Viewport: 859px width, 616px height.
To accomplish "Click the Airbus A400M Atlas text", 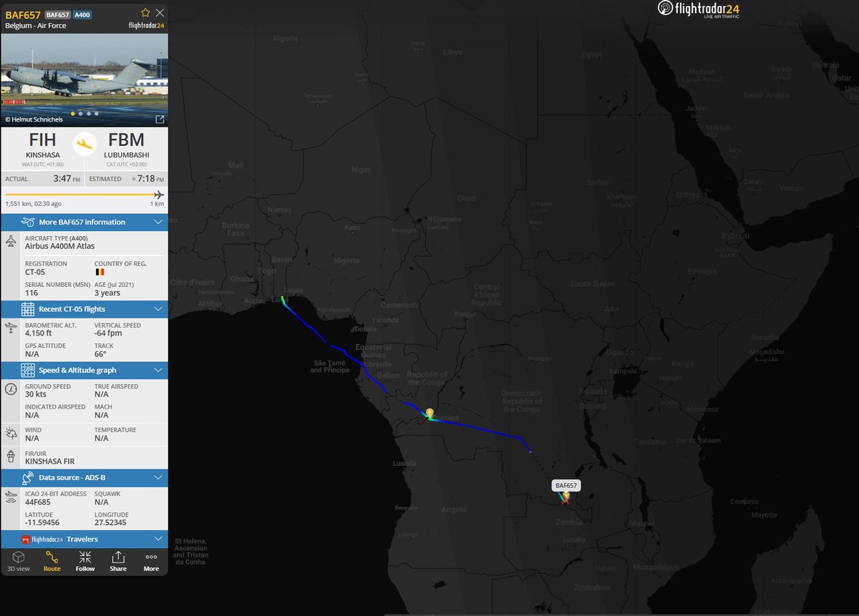I will tap(59, 246).
